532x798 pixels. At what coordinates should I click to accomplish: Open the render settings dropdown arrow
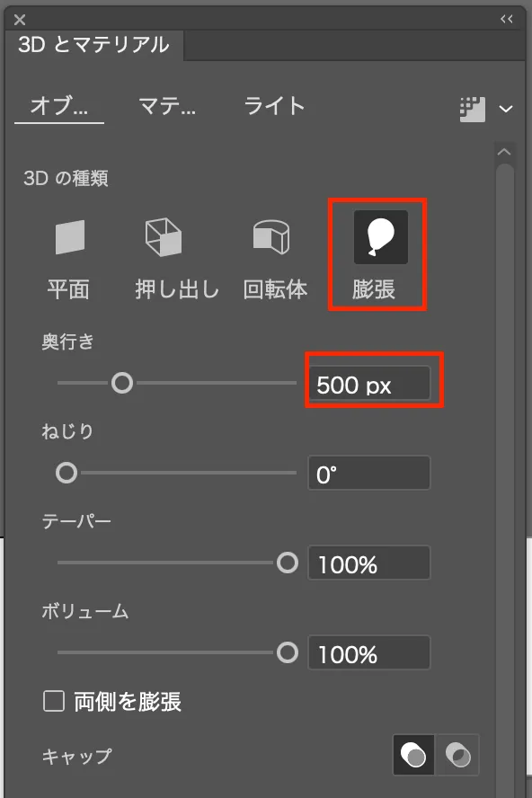click(x=506, y=109)
